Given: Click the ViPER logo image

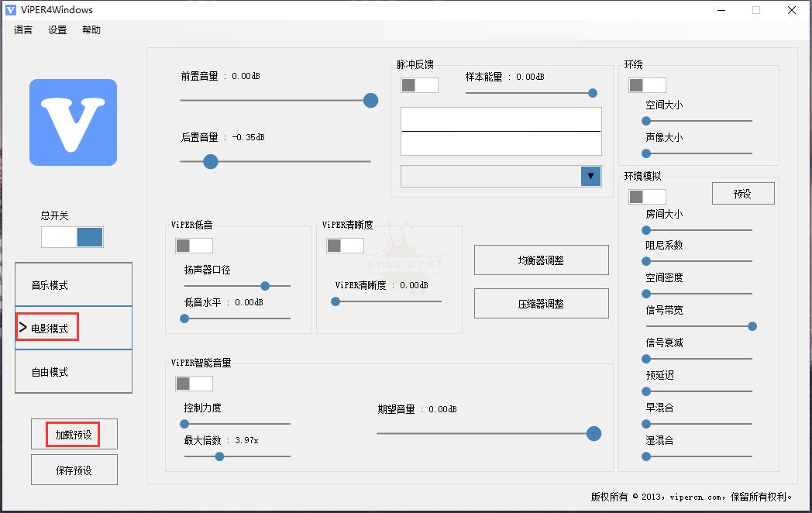Looking at the screenshot, I should [73, 122].
